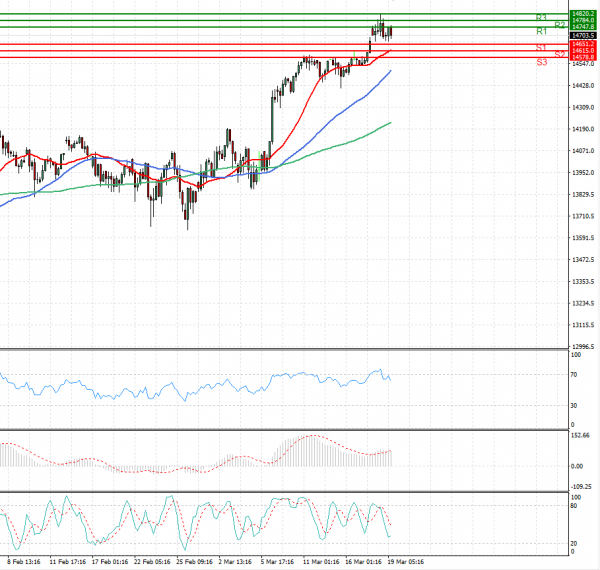Click the black current price tag 14703.5

click(x=584, y=35)
